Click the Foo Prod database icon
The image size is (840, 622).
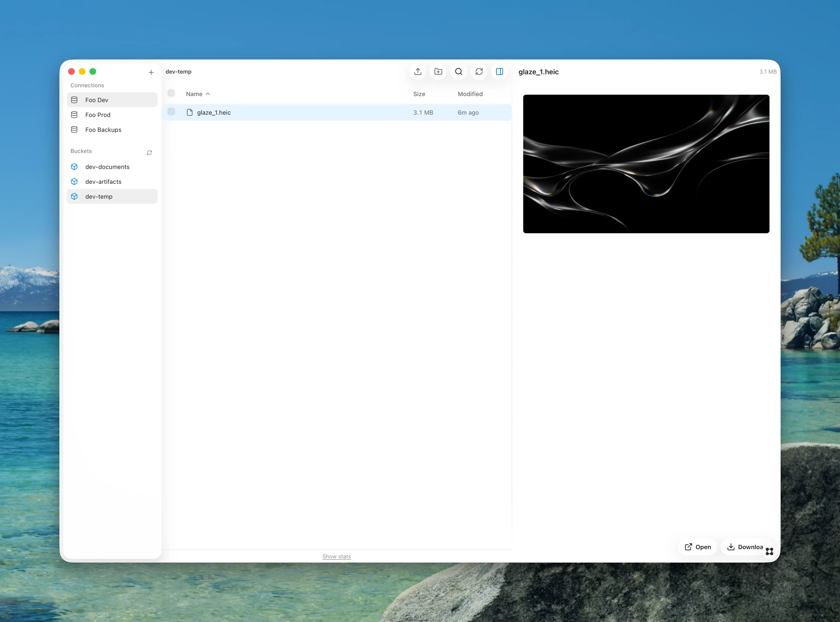[x=74, y=115]
